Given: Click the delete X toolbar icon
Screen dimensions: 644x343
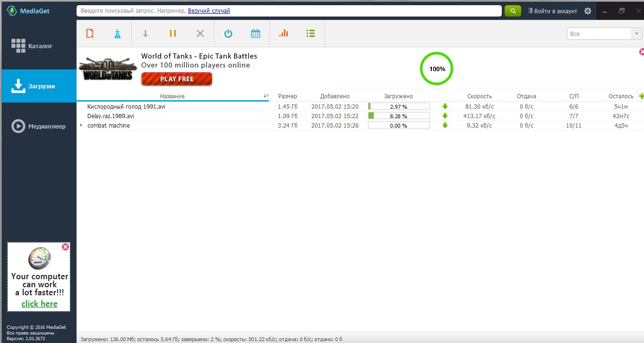Looking at the screenshot, I should point(200,34).
